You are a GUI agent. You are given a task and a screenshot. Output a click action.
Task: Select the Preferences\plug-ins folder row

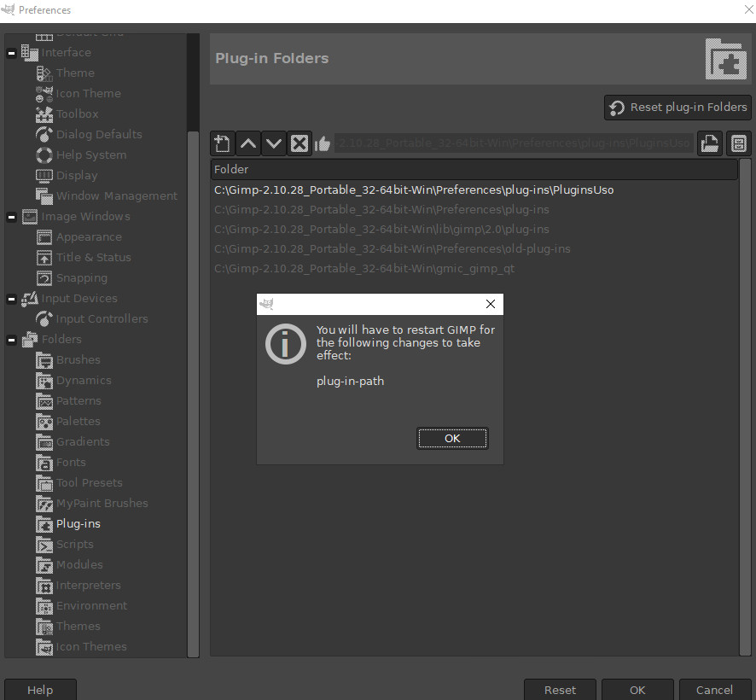click(474, 210)
